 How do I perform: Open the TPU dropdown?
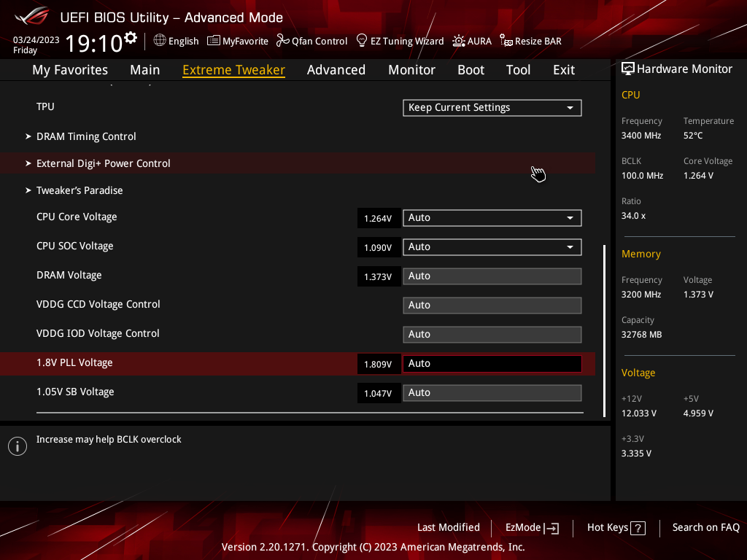(x=492, y=108)
